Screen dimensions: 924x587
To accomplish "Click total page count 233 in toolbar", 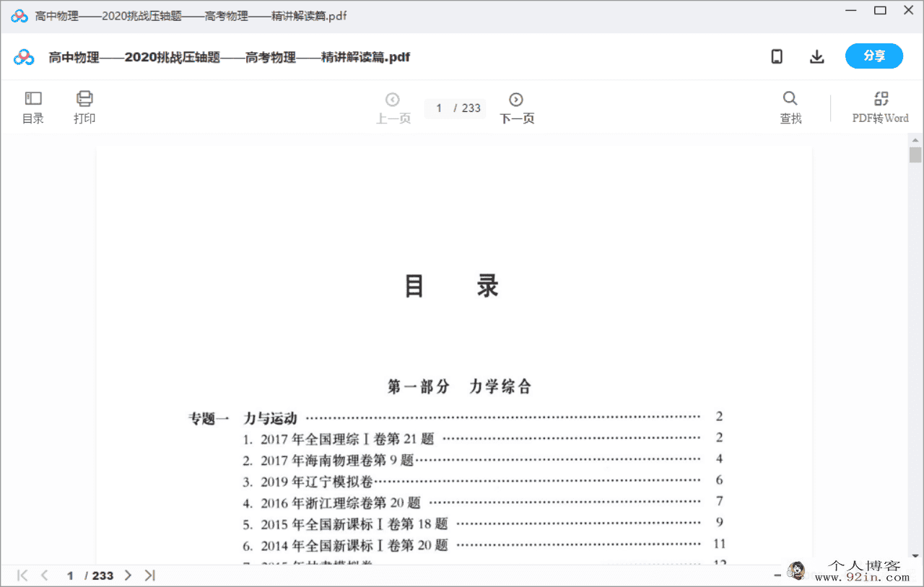I will pyautogui.click(x=471, y=108).
